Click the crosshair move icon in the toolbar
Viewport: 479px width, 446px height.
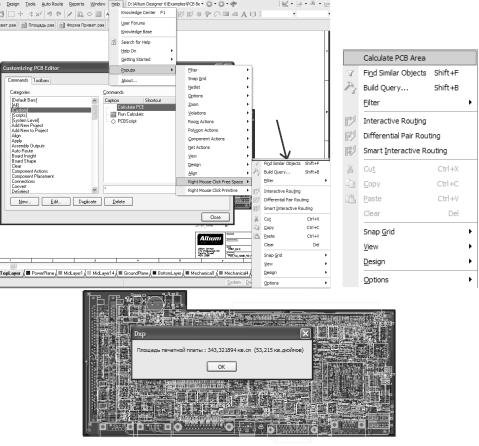[x=21, y=14]
